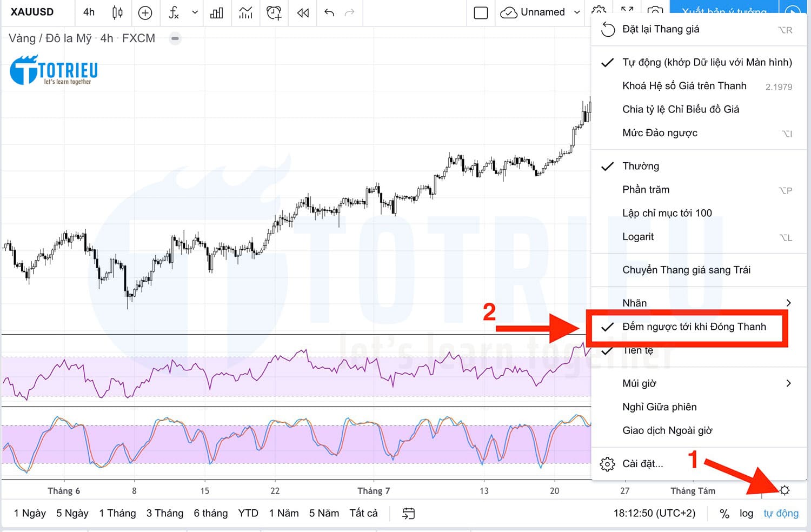Toggle log scale button
The width and height of the screenshot is (811, 532).
pyautogui.click(x=746, y=513)
